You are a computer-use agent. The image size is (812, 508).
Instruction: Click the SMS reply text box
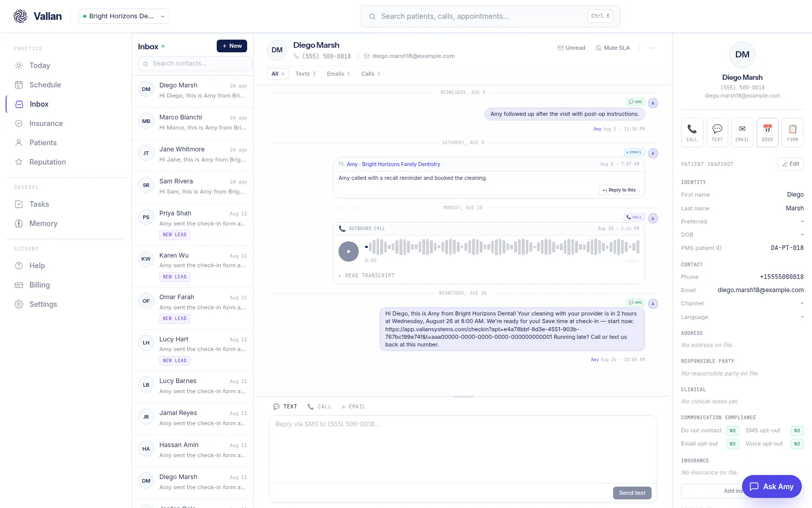coord(463,450)
